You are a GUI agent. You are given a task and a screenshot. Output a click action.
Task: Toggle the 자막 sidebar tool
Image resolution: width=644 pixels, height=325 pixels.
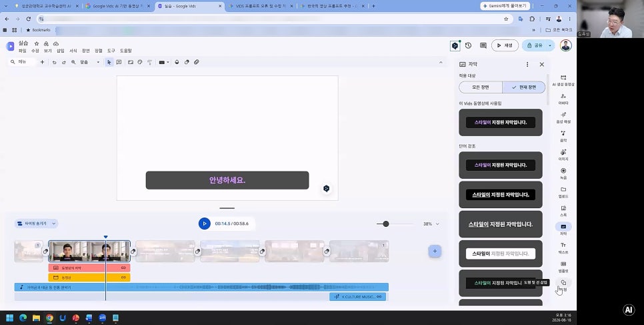click(x=563, y=229)
